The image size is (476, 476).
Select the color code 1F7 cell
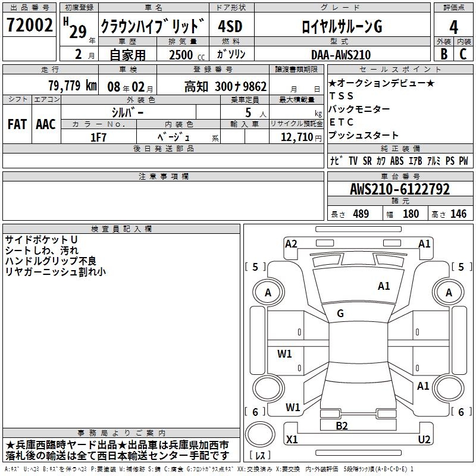99,137
